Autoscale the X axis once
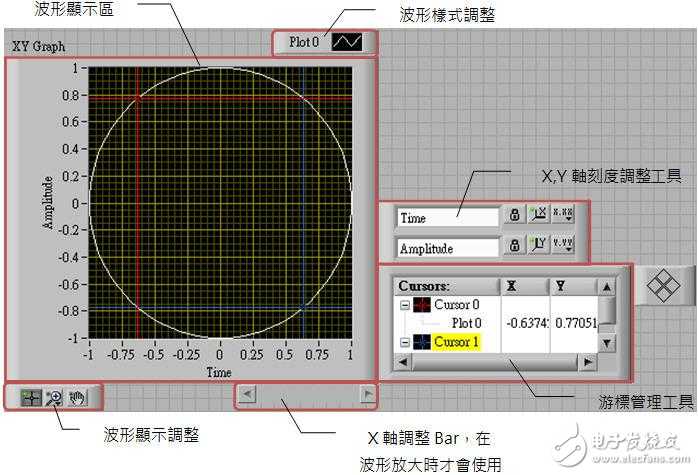 pos(538,214)
